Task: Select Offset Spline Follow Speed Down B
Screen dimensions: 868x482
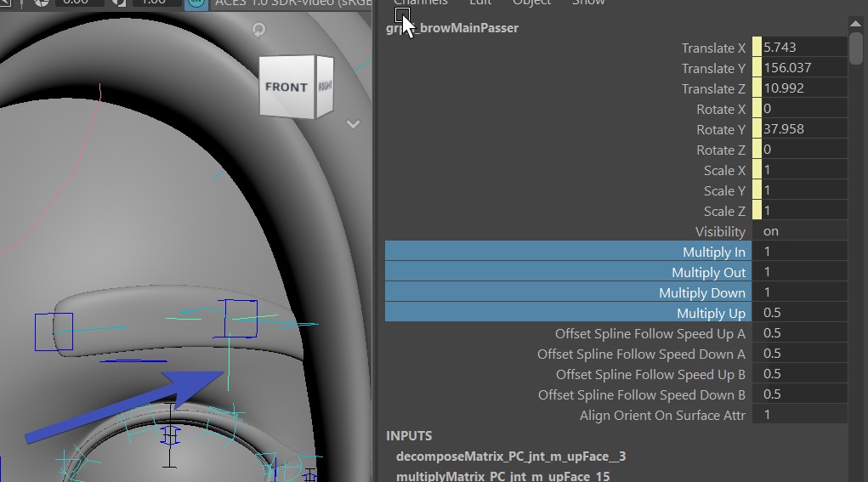Action: (x=642, y=395)
